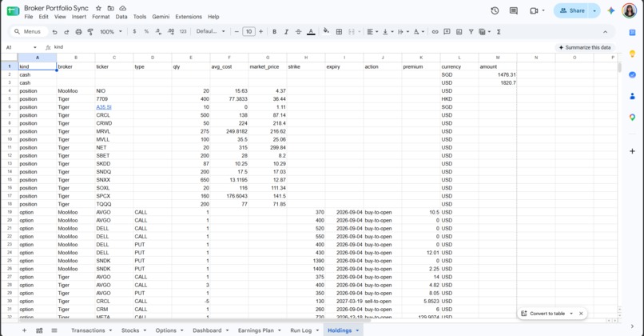This screenshot has height=336, width=644.
Task: Open the All sheets list icon
Action: [x=54, y=330]
